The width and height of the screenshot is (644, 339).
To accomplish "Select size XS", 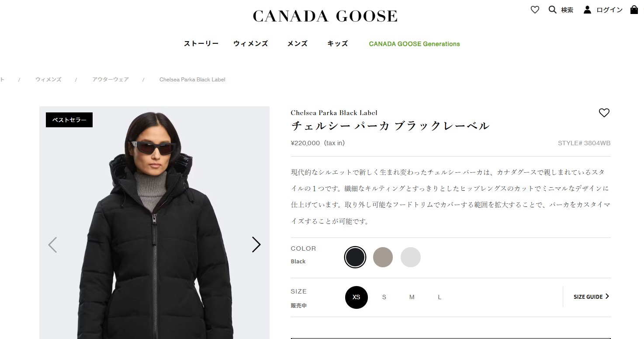I will (x=356, y=297).
